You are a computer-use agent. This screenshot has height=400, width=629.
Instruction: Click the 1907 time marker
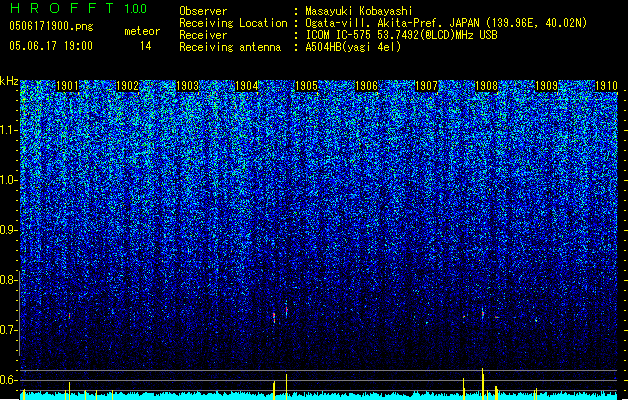click(426, 86)
